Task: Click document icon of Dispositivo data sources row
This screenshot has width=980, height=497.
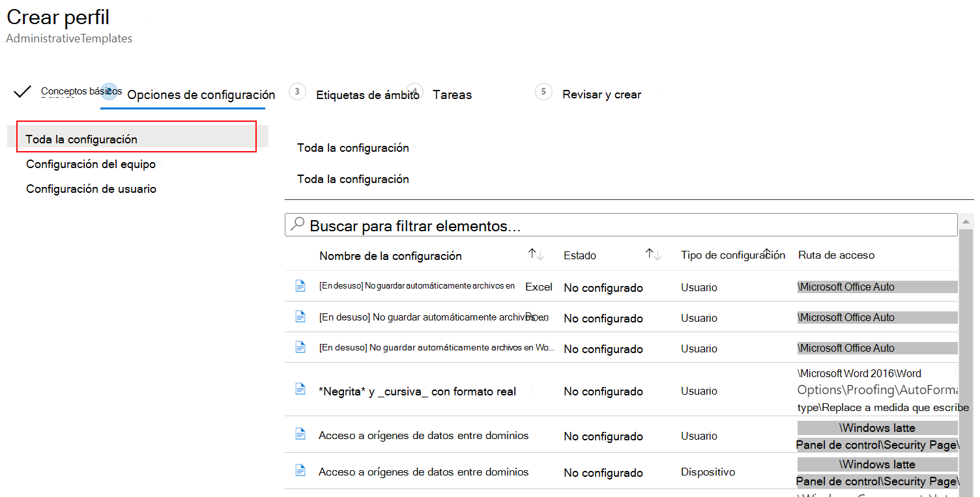Action: coord(300,470)
